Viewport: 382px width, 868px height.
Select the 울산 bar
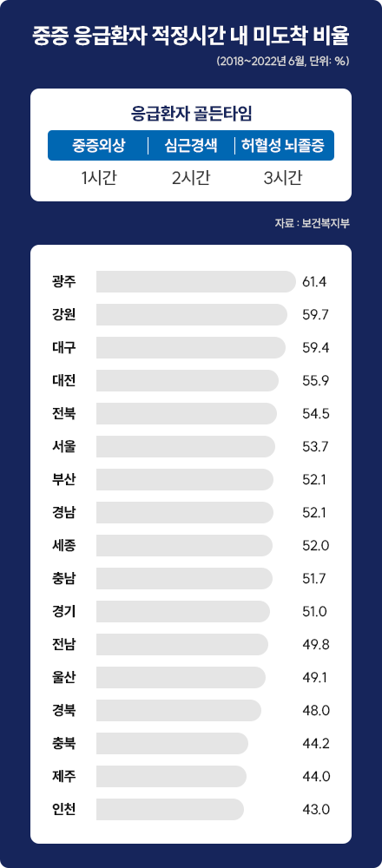point(181,678)
